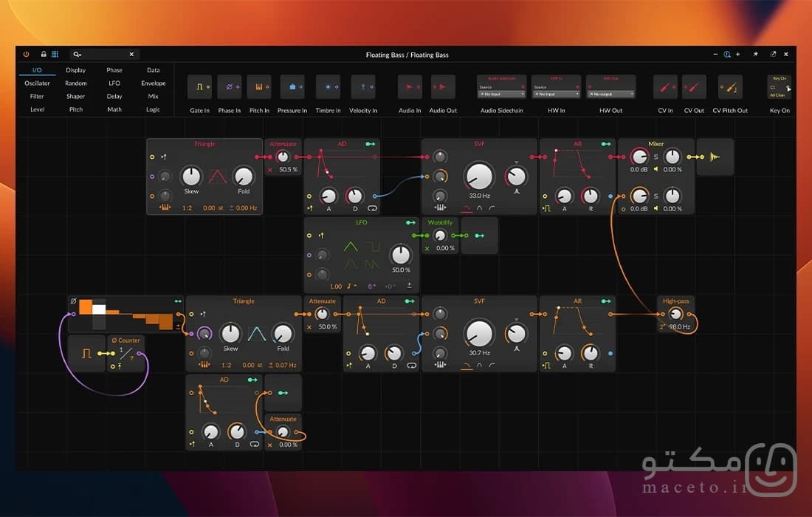Select the Timbre In module icon
Image resolution: width=812 pixels, height=517 pixels.
tap(328, 87)
